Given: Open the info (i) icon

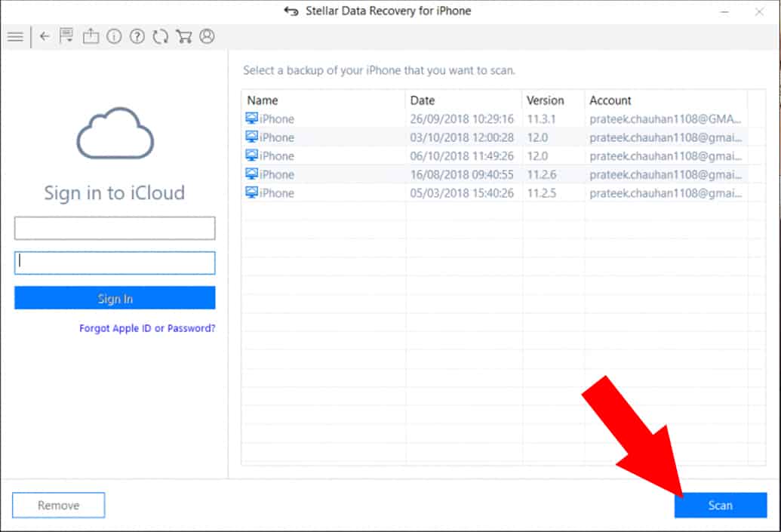Looking at the screenshot, I should 114,36.
